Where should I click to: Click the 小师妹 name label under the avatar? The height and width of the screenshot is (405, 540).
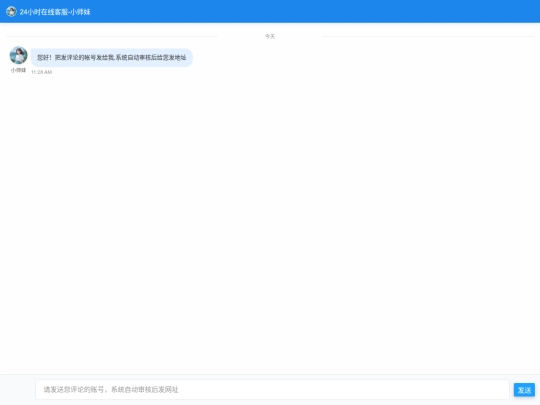19,70
